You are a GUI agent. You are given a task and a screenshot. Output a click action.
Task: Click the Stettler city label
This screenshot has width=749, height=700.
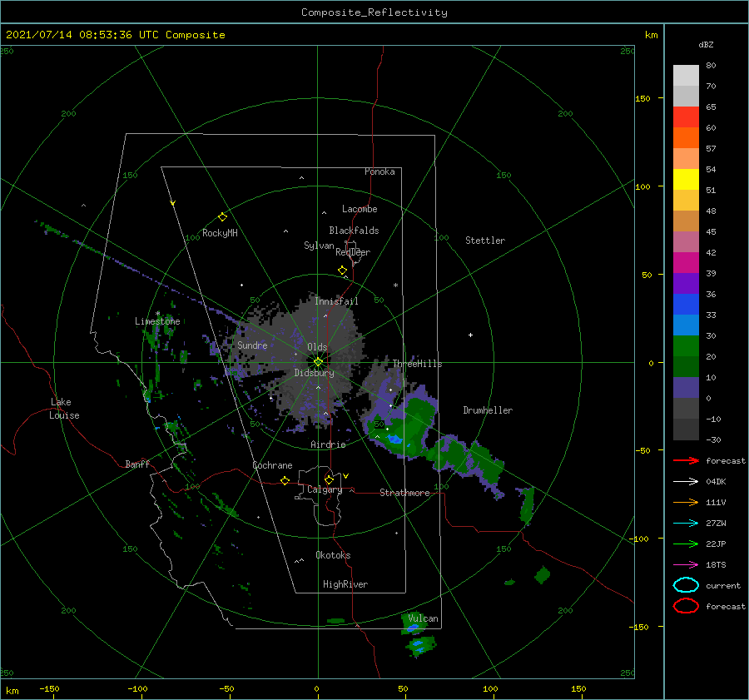tap(485, 241)
